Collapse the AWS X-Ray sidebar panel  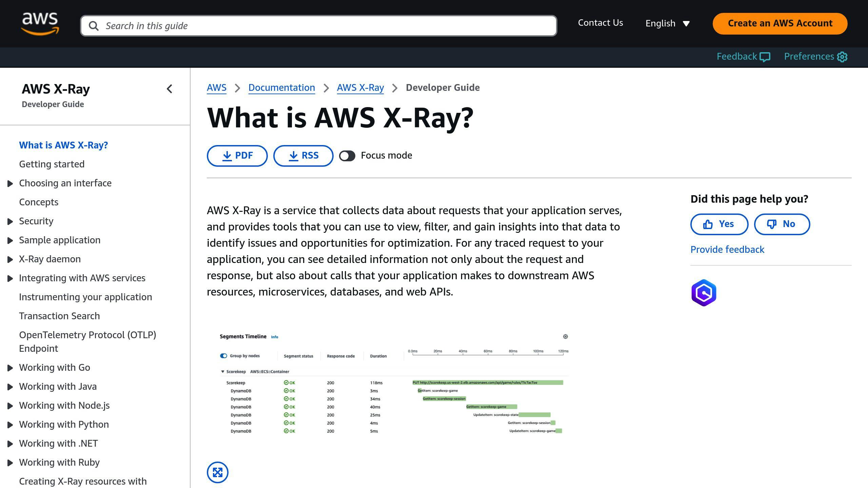tap(170, 89)
